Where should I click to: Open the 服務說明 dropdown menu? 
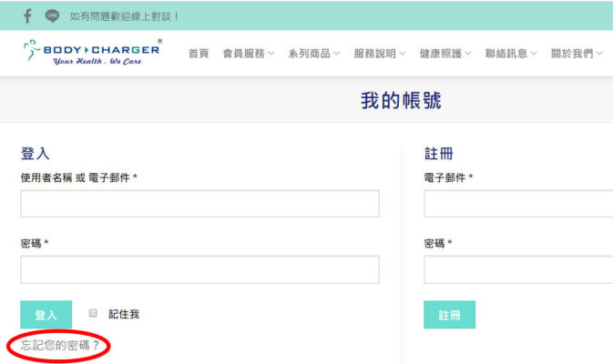[x=380, y=54]
